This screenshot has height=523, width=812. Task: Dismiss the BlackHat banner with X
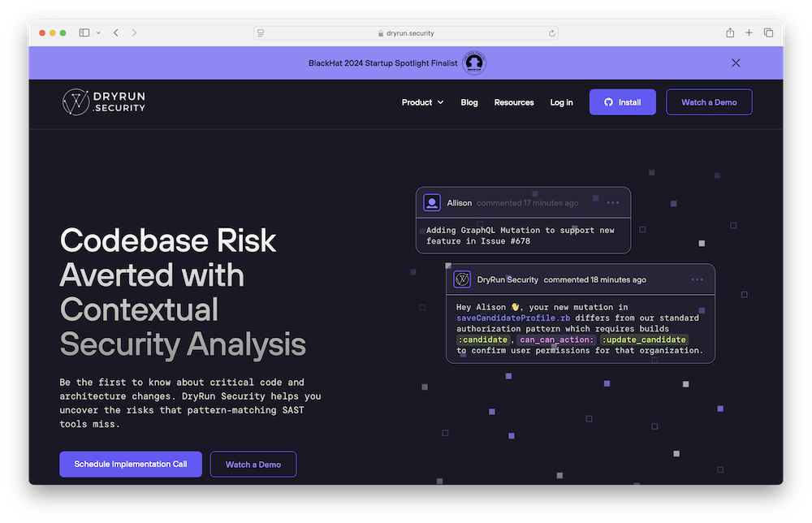(x=736, y=63)
